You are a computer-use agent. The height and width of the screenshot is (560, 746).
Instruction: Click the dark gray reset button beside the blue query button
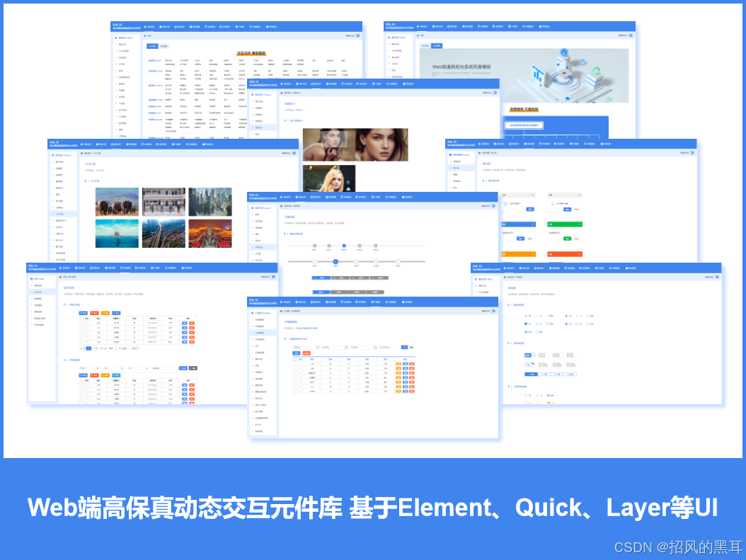193,368
